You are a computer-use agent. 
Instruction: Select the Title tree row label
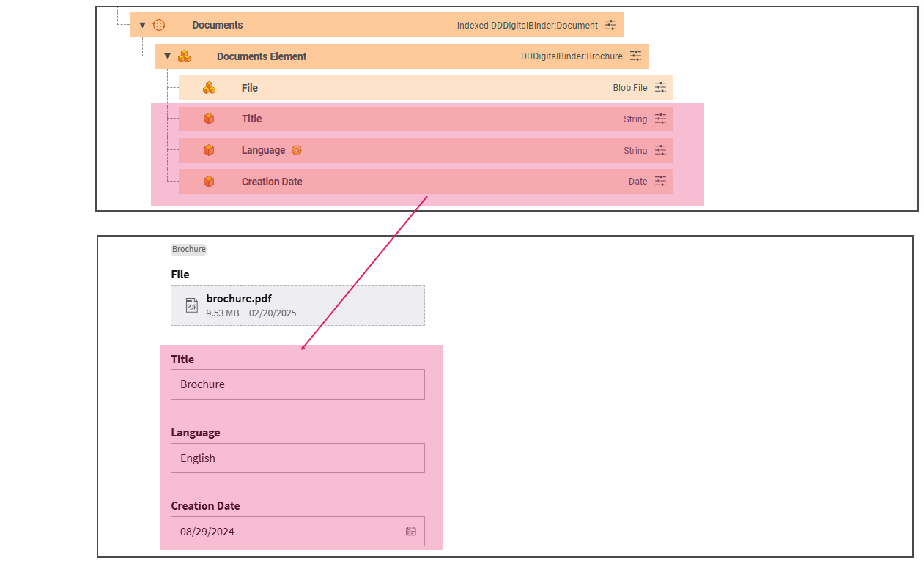click(x=251, y=119)
